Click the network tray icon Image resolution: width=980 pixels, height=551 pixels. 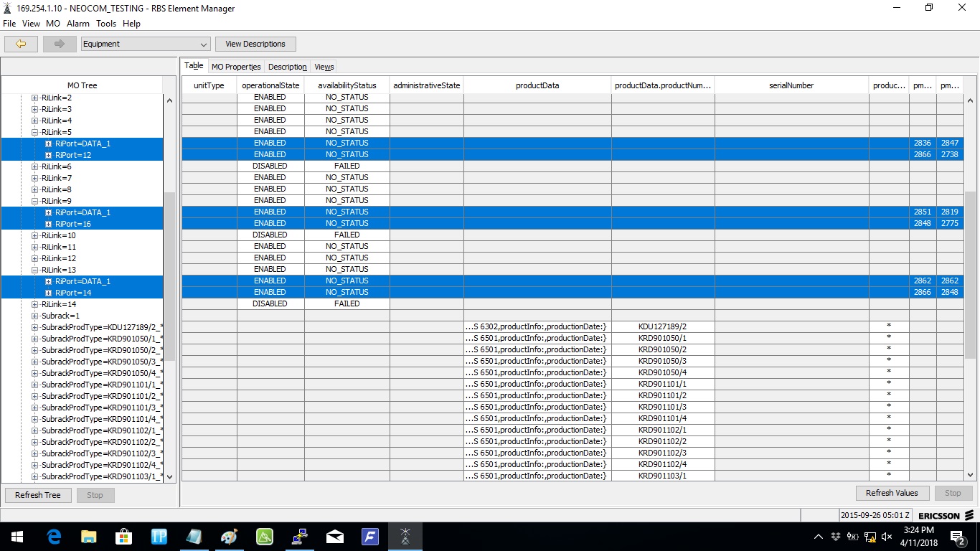pos(870,537)
